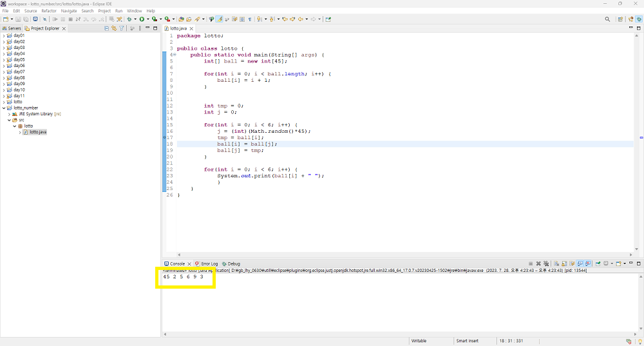
Task: Click the Filter funnel icon in Project Explorer
Action: [122, 28]
